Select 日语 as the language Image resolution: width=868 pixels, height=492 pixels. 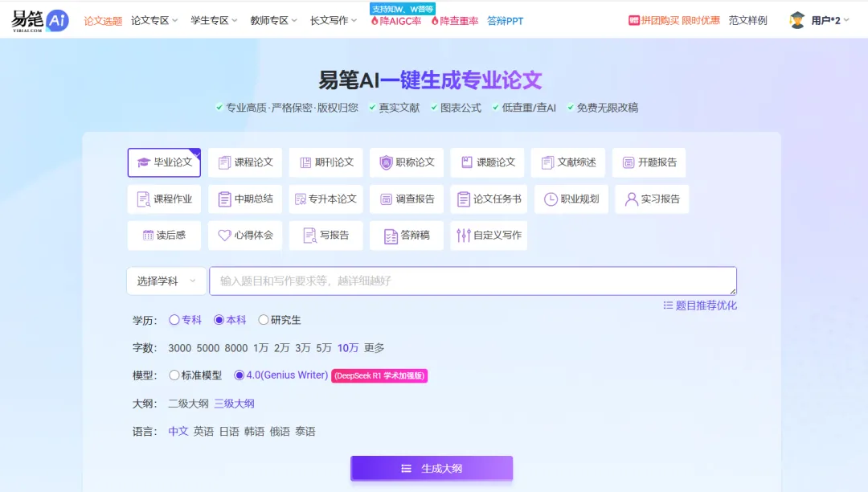tap(229, 431)
